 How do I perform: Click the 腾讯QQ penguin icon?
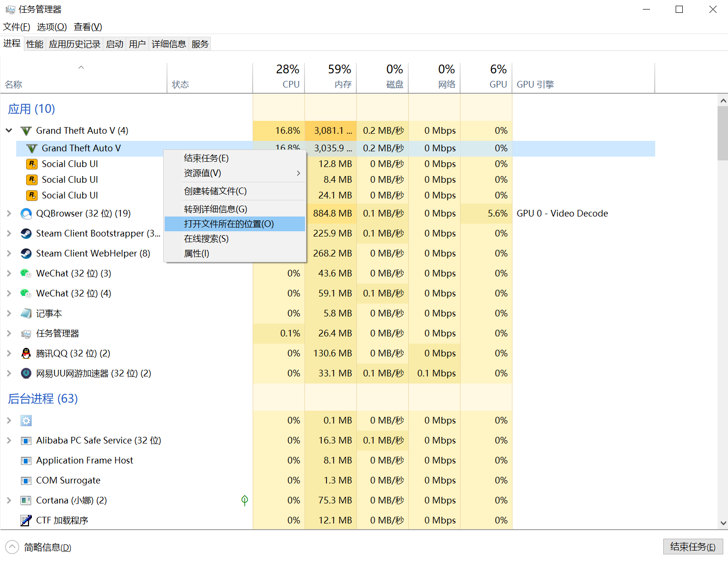pos(26,354)
